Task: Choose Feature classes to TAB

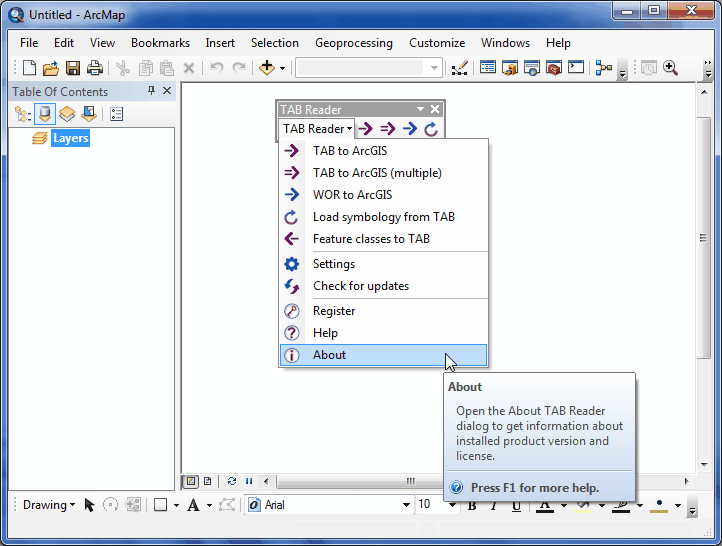Action: coord(383,239)
